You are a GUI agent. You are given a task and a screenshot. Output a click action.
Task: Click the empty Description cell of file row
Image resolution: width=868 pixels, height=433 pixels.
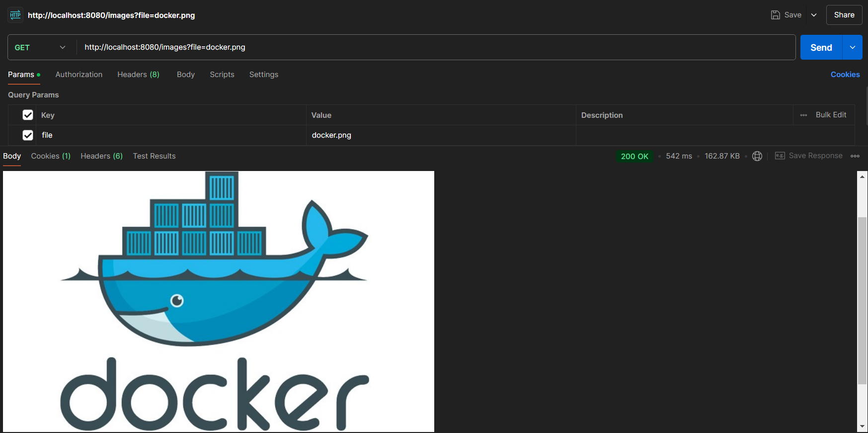pyautogui.click(x=715, y=135)
